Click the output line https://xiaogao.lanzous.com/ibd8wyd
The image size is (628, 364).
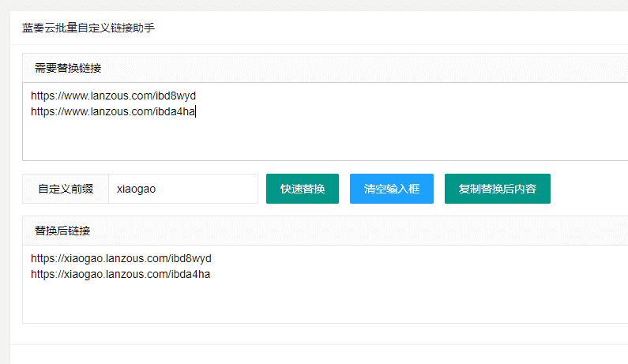[121, 258]
